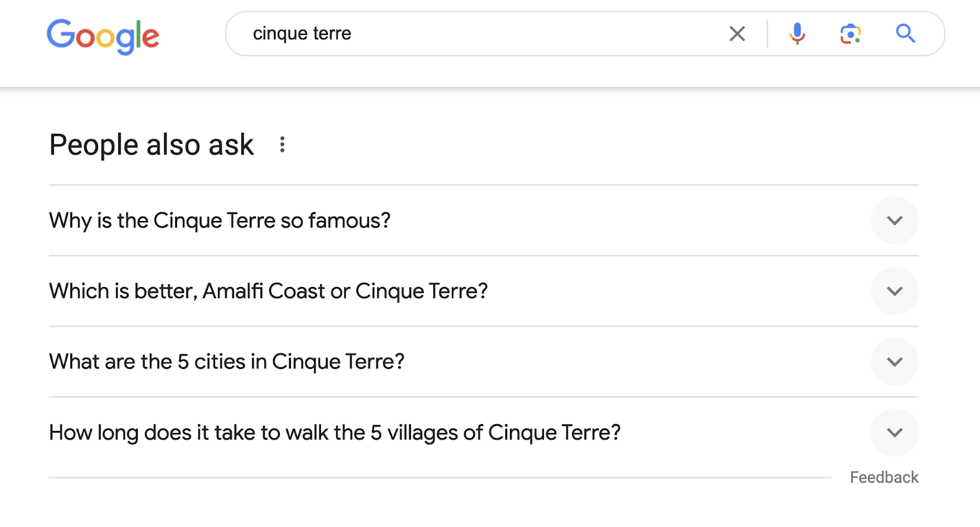Image resolution: width=980 pixels, height=527 pixels.
Task: Expand the question about walking the 5 villages
Action: pos(894,432)
